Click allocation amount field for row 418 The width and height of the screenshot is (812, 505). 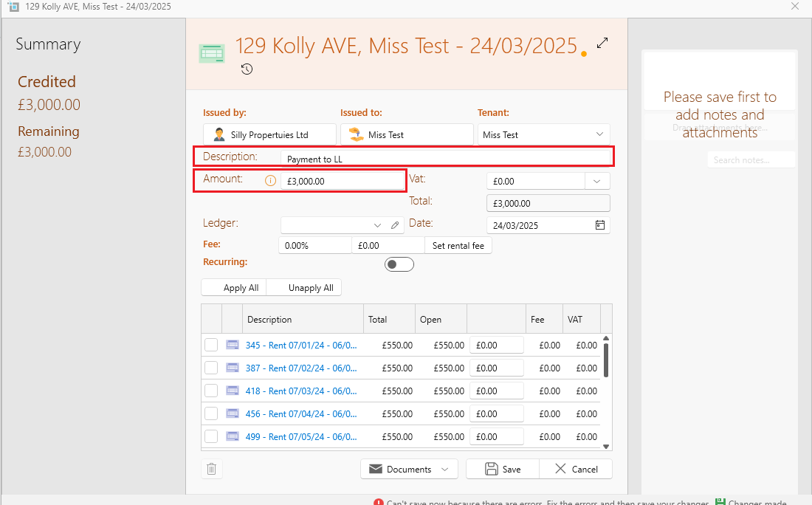497,391
